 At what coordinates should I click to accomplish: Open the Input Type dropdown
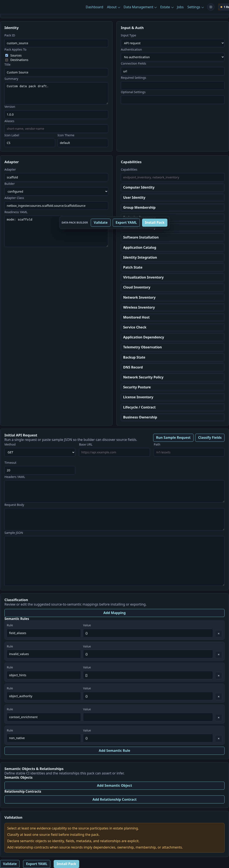(173, 43)
